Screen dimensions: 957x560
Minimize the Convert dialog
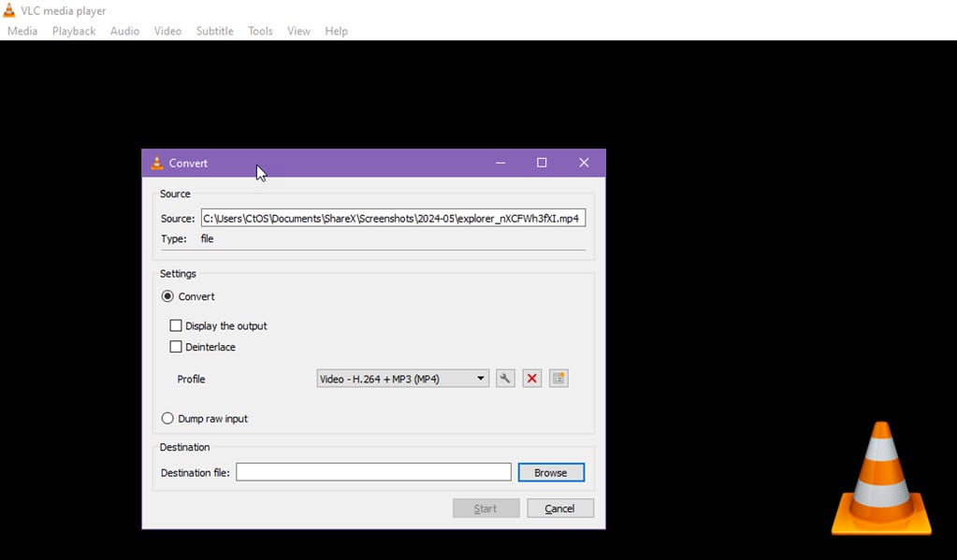click(500, 163)
